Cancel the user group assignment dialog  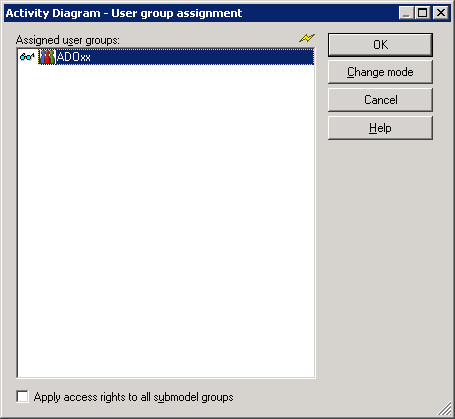click(x=380, y=100)
